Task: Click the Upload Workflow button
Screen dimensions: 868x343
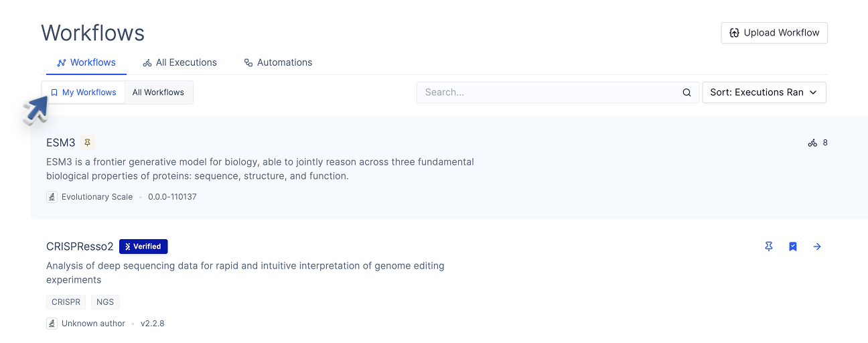Action: [x=774, y=33]
